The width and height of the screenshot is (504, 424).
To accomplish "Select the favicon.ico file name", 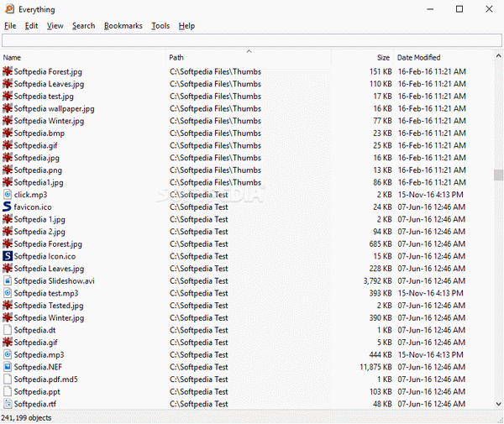I will point(33,207).
